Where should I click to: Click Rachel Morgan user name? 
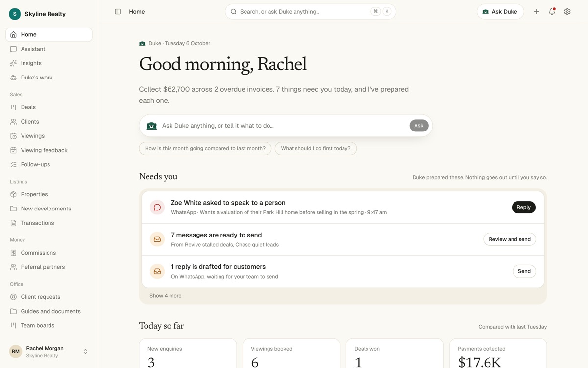[x=45, y=348]
